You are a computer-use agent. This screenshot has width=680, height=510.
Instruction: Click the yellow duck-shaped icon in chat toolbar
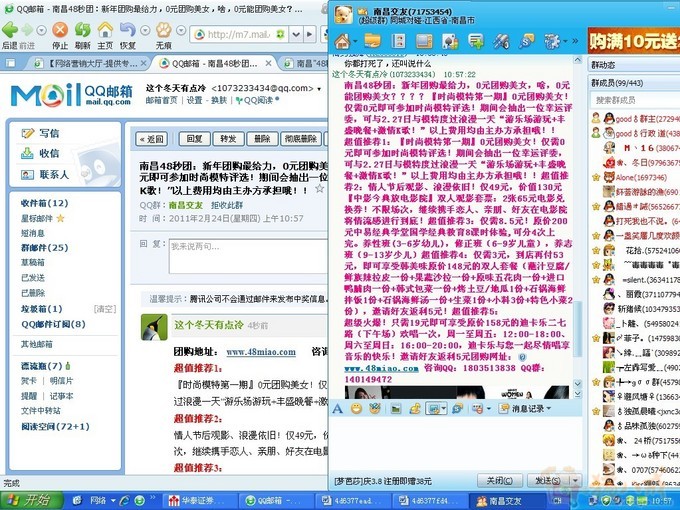[x=415, y=409]
